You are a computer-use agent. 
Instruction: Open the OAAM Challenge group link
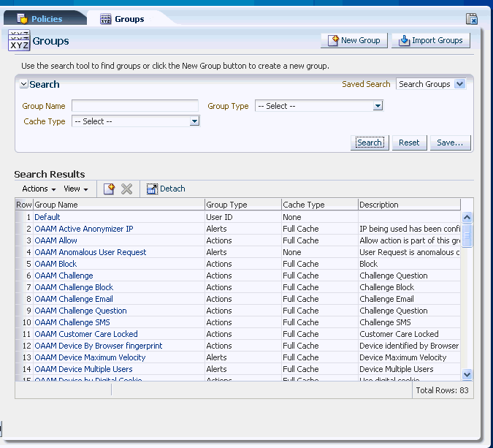click(64, 276)
